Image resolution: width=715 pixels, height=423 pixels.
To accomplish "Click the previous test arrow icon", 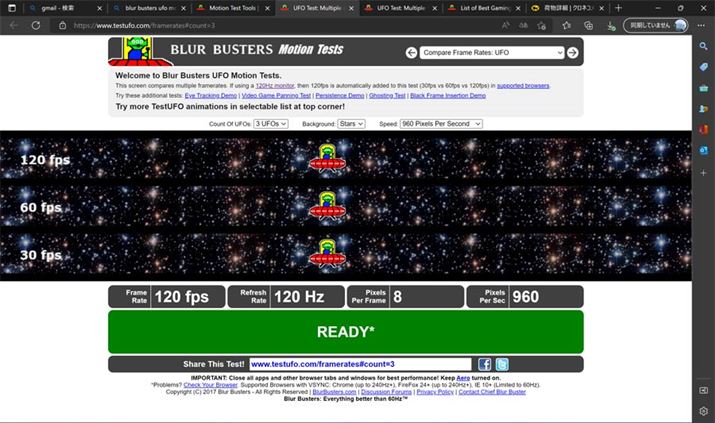I will pos(411,53).
